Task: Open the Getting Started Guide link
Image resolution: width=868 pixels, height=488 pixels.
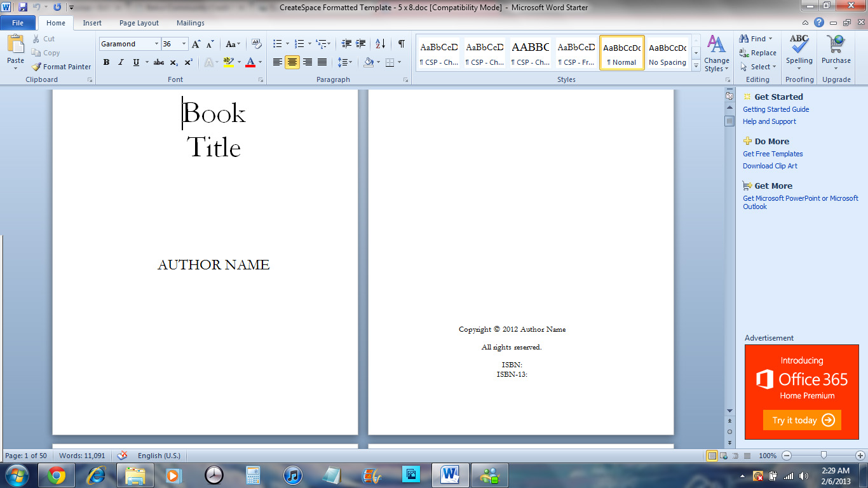Action: [x=776, y=109]
